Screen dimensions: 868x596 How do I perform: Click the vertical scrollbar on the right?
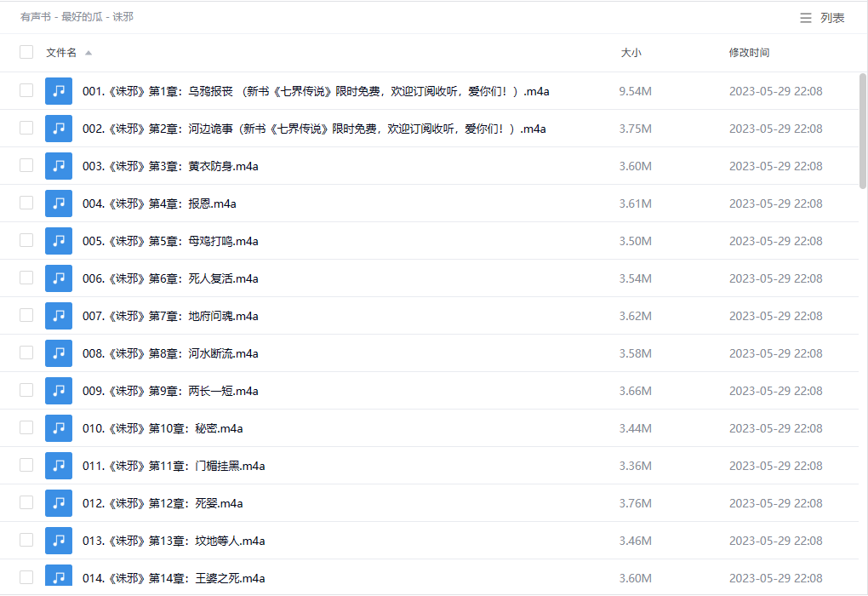[862, 128]
